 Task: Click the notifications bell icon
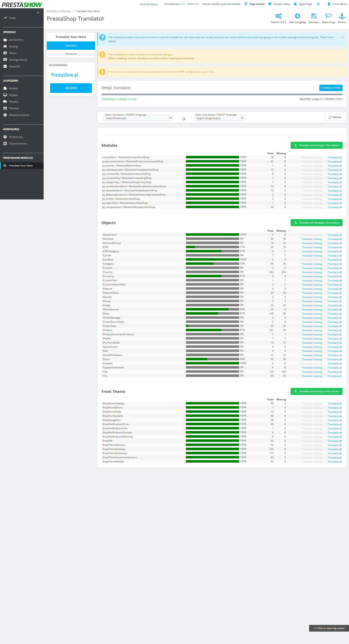coord(318,4)
